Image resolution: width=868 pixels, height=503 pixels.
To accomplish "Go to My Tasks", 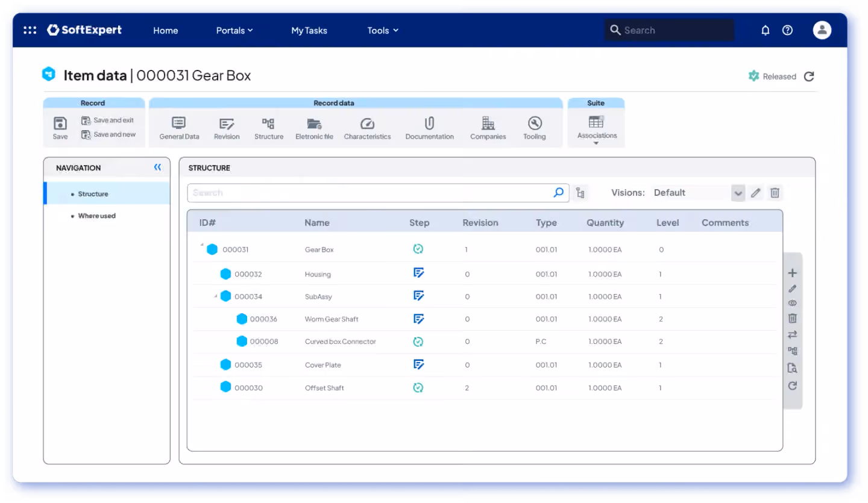I will click(309, 30).
